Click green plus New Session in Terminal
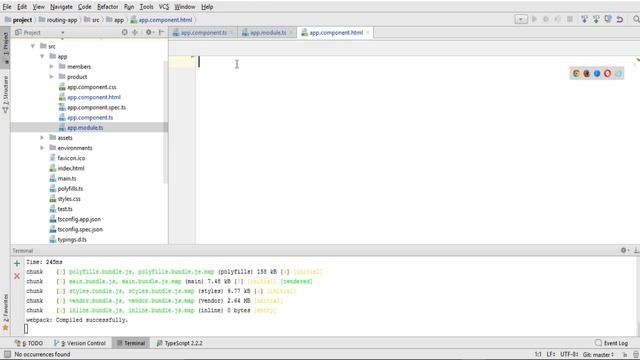This screenshot has width=640, height=360. click(x=17, y=264)
